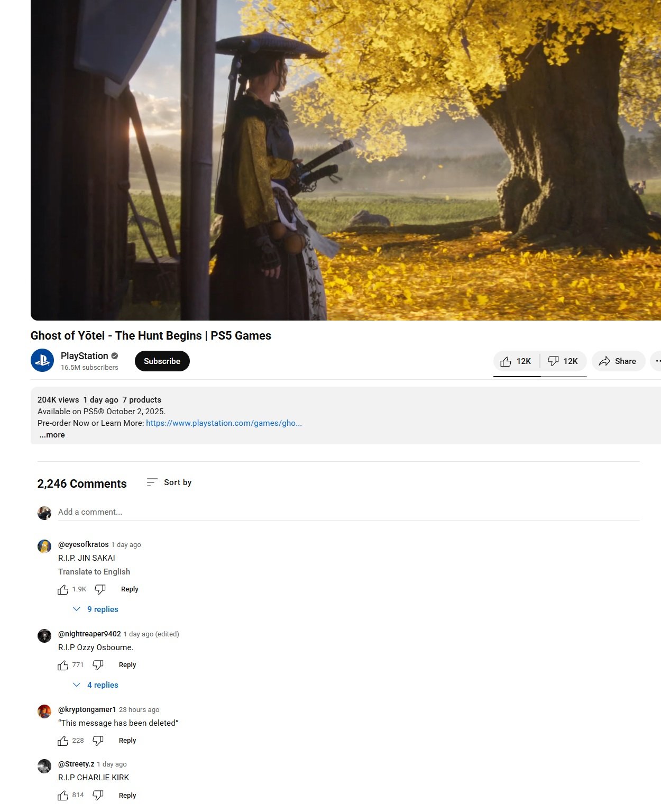The image size is (661, 812).
Task: Dislike @nightreaper9402's Ozzy Osbourne comment
Action: coord(98,664)
